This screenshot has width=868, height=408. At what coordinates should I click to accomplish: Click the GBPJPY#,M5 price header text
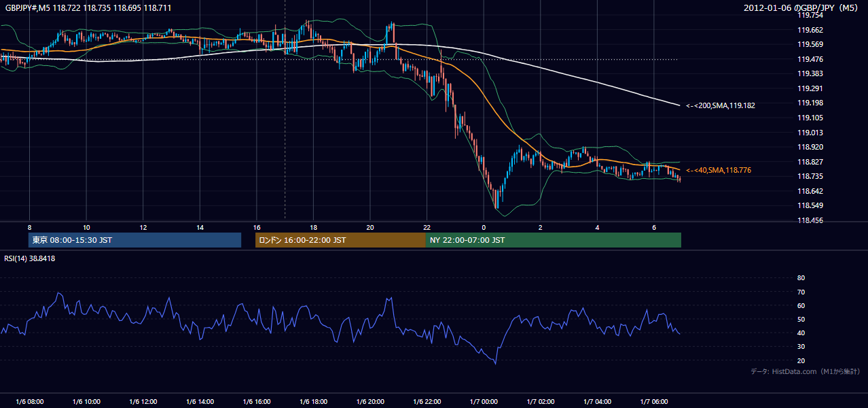pyautogui.click(x=88, y=8)
